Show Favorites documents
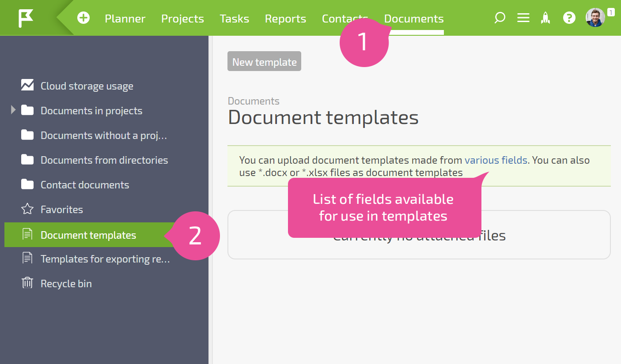 coord(62,210)
